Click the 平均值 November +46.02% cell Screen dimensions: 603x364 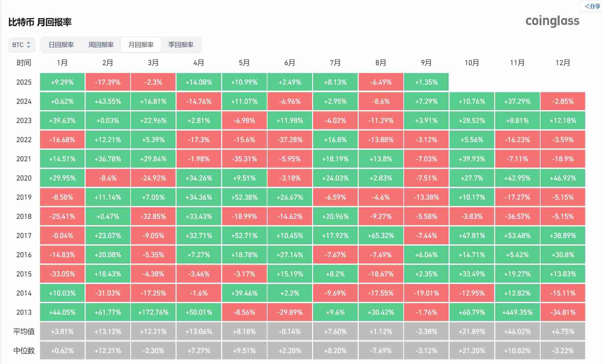(517, 331)
